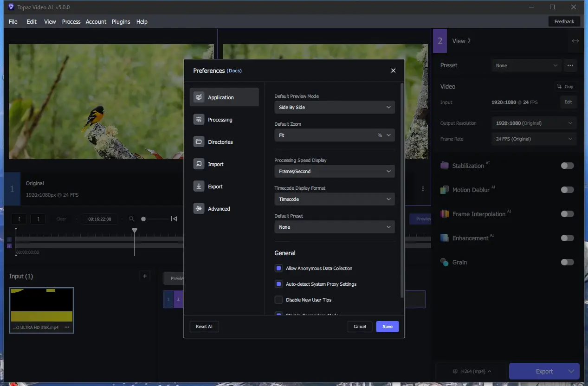Open the Default Preview Mode dropdown
The image size is (588, 386).
335,107
